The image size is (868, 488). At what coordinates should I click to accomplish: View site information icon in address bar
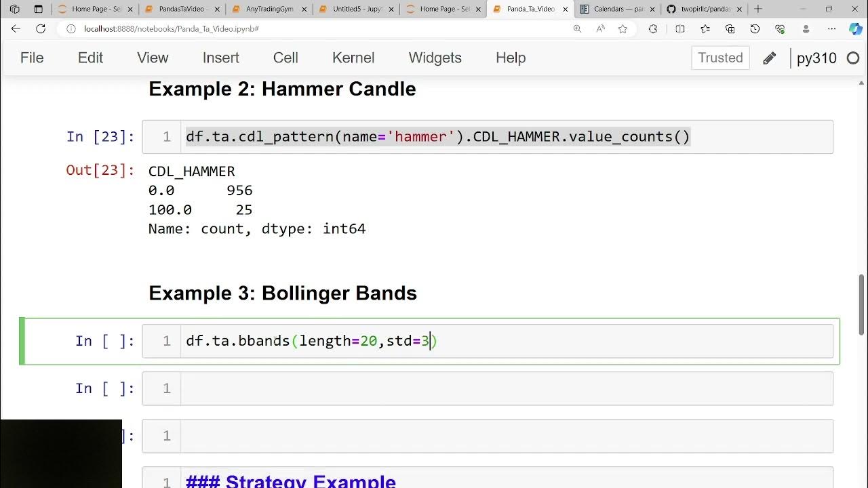pos(71,29)
